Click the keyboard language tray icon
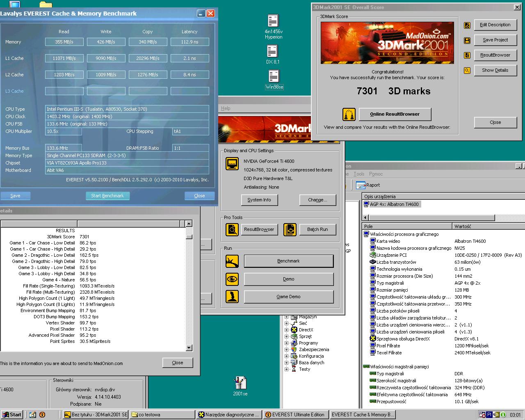The image size is (525, 420). 489,415
